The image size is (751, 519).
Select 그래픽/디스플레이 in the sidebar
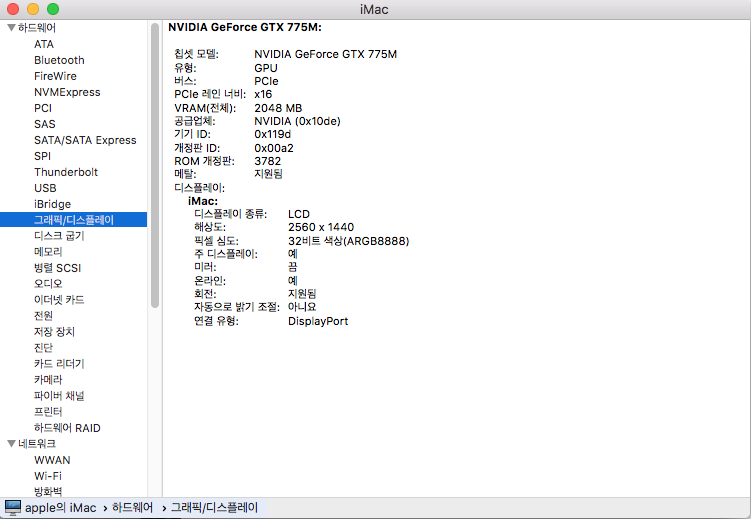click(x=74, y=220)
